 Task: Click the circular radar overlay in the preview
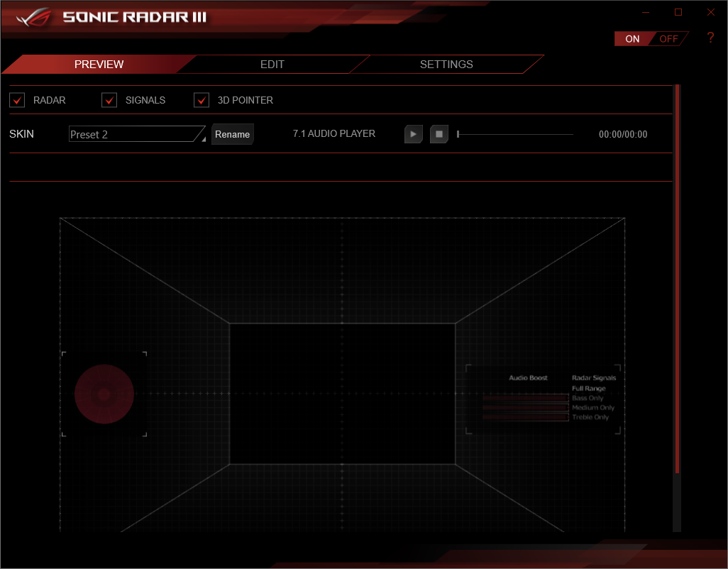click(x=104, y=394)
